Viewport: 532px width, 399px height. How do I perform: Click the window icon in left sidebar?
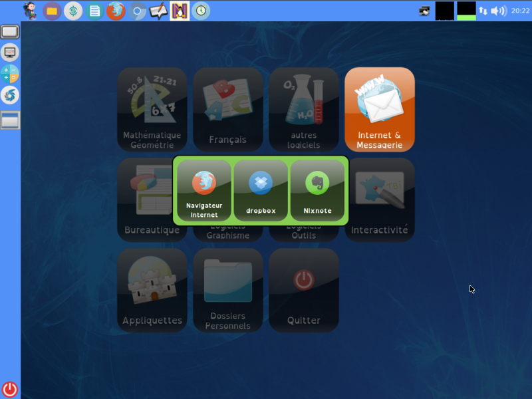10,120
